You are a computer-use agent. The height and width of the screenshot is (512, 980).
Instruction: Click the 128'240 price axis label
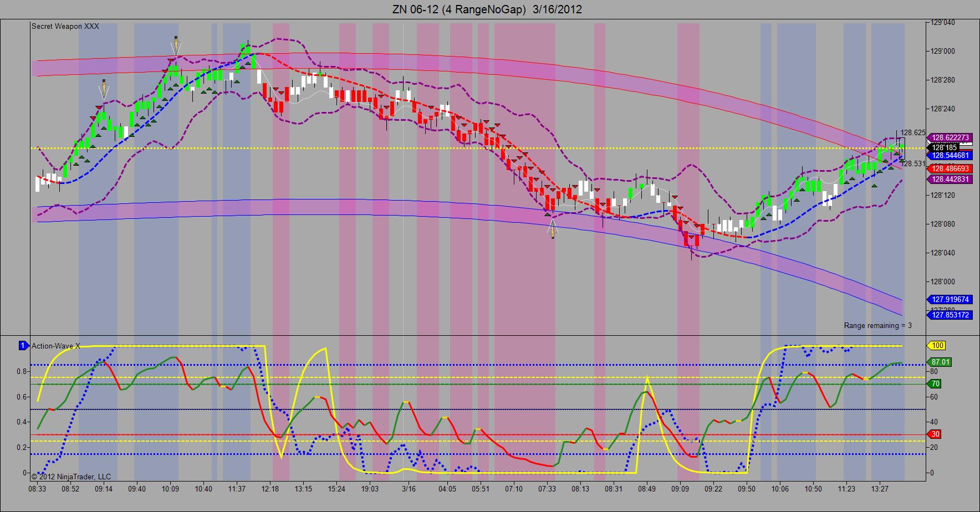pyautogui.click(x=942, y=109)
